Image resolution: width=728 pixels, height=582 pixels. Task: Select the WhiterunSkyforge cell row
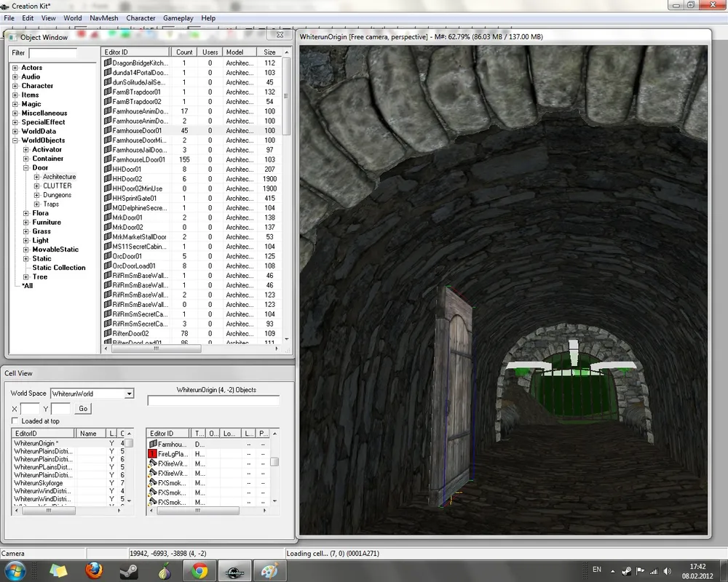tap(38, 483)
